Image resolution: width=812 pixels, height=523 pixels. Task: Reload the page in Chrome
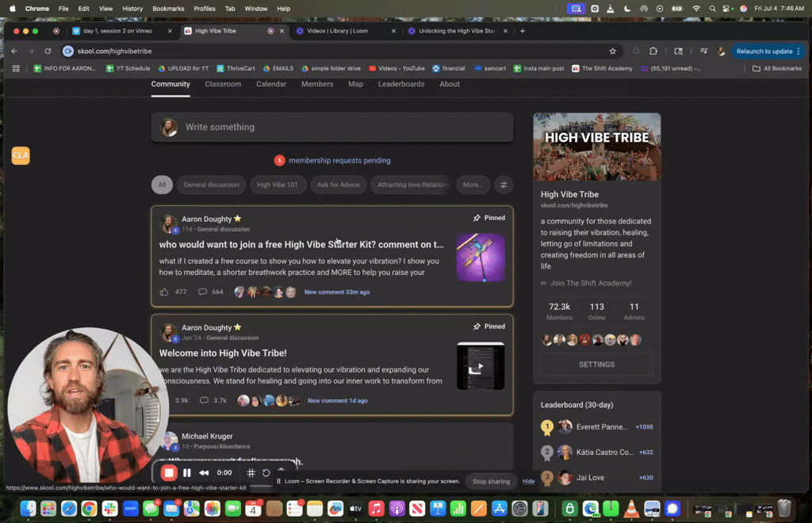point(48,52)
